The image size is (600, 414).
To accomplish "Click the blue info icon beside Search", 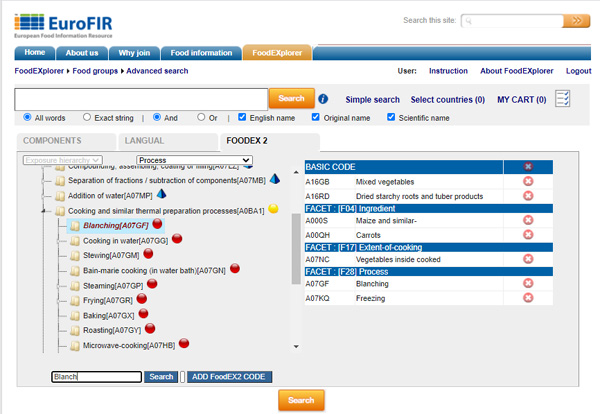I will (323, 99).
